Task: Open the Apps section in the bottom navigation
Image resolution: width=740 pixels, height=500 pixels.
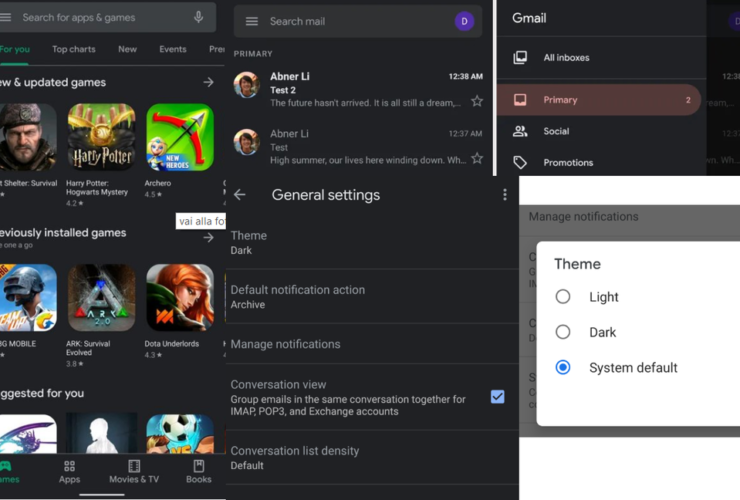Action: pos(69,472)
